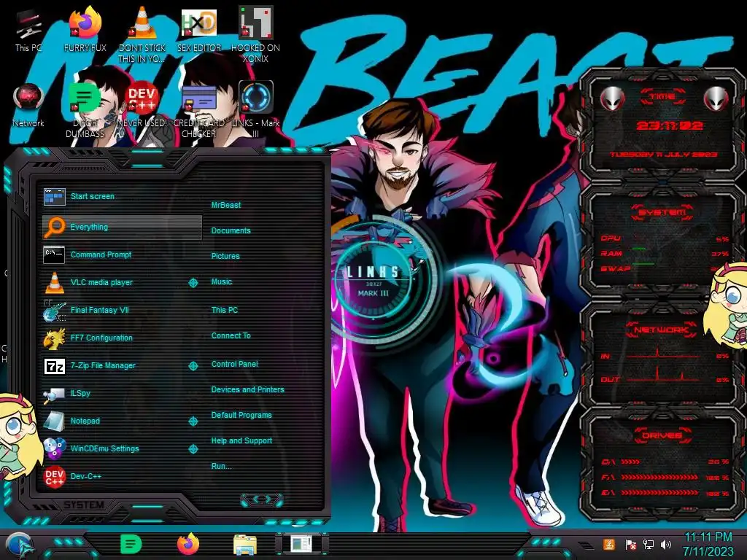Expand the 7-Zip File Manager jump list arrow
This screenshot has height=560, width=747.
pos(193,366)
